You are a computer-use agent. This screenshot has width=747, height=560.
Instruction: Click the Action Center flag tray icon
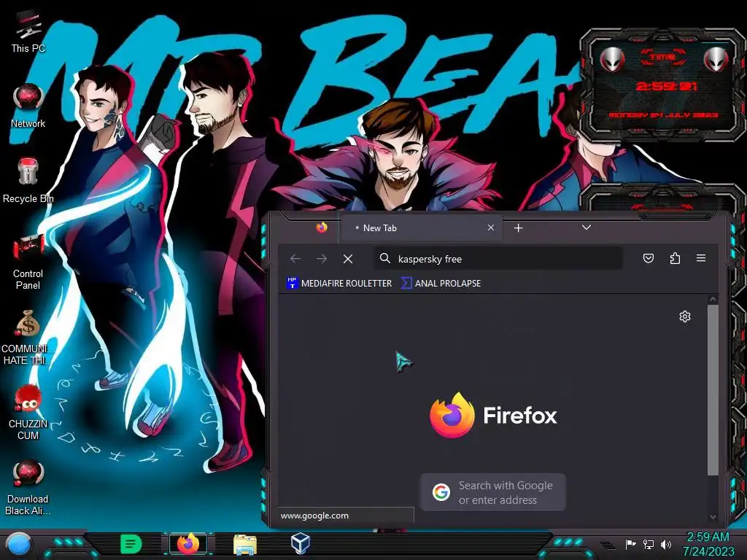pyautogui.click(x=630, y=544)
